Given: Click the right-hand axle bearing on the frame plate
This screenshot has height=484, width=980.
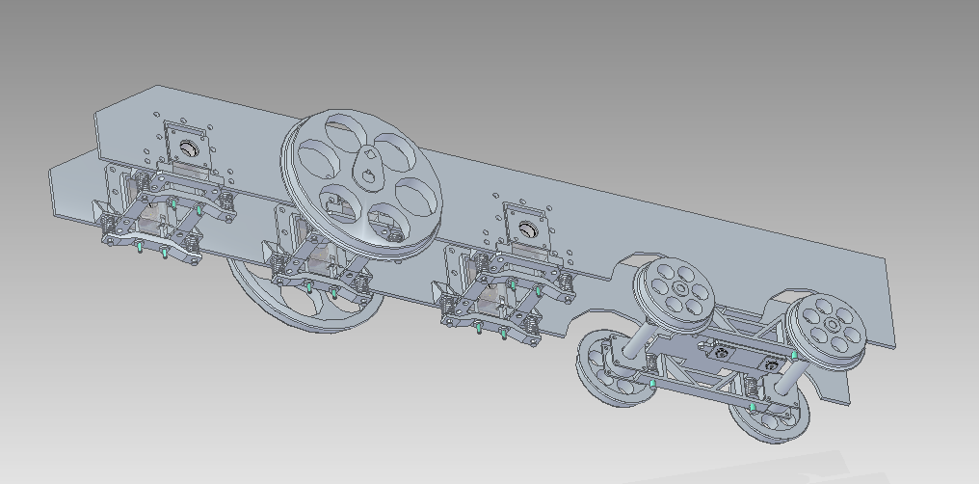Looking at the screenshot, I should pyautogui.click(x=526, y=229).
